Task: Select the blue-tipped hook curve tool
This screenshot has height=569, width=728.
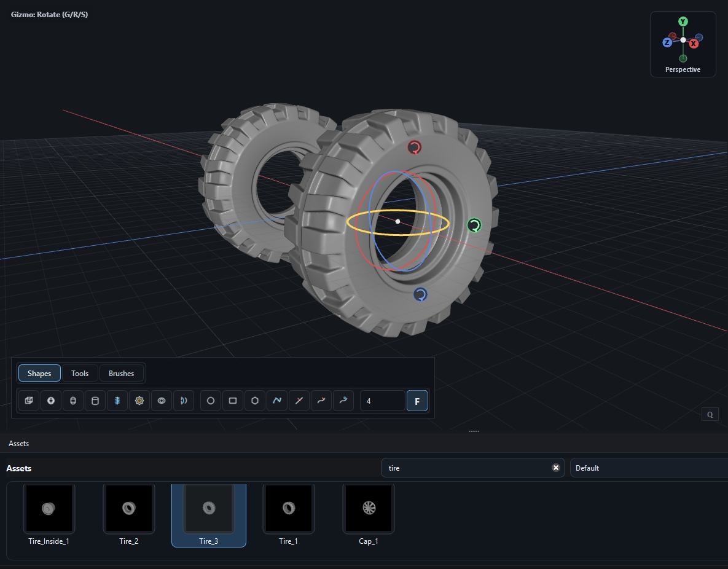Action: coord(343,401)
